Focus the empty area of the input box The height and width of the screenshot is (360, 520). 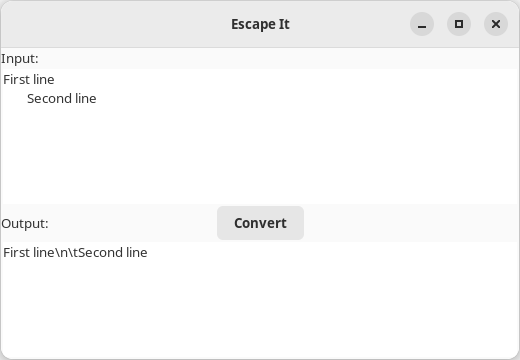pos(260,155)
